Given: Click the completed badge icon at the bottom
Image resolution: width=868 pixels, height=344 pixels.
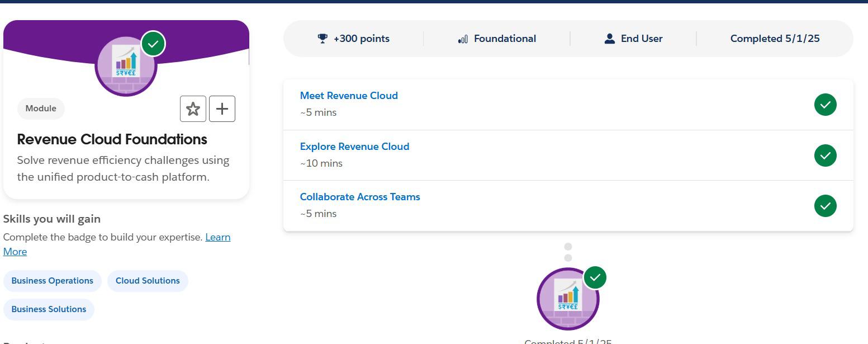Looking at the screenshot, I should point(568,299).
